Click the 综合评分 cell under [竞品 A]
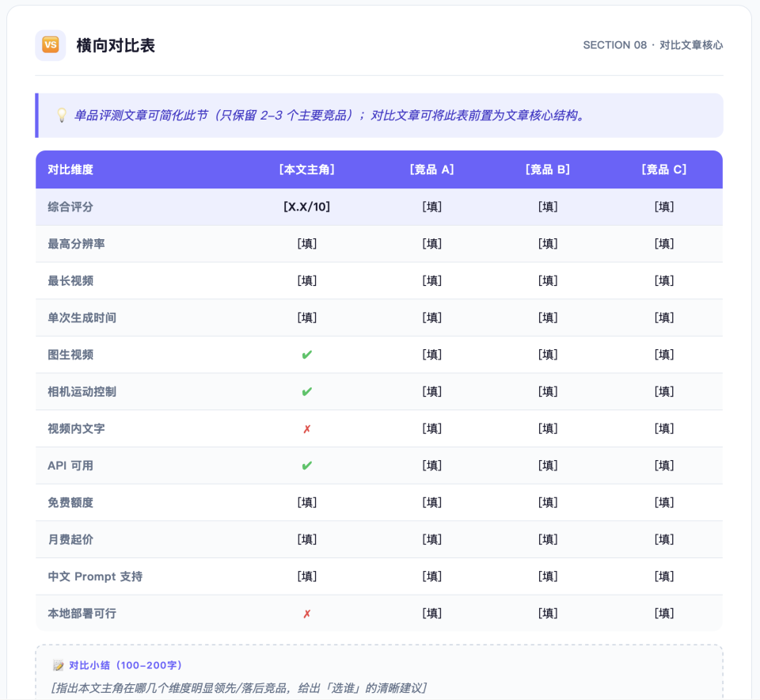Image resolution: width=760 pixels, height=700 pixels. (x=432, y=207)
